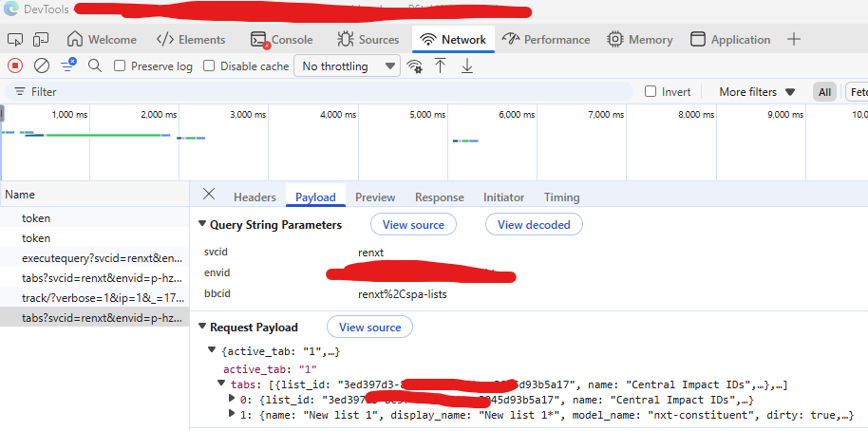This screenshot has width=868, height=431.
Task: Select the highlighted tabs?svcid=renxt request
Action: [x=95, y=318]
